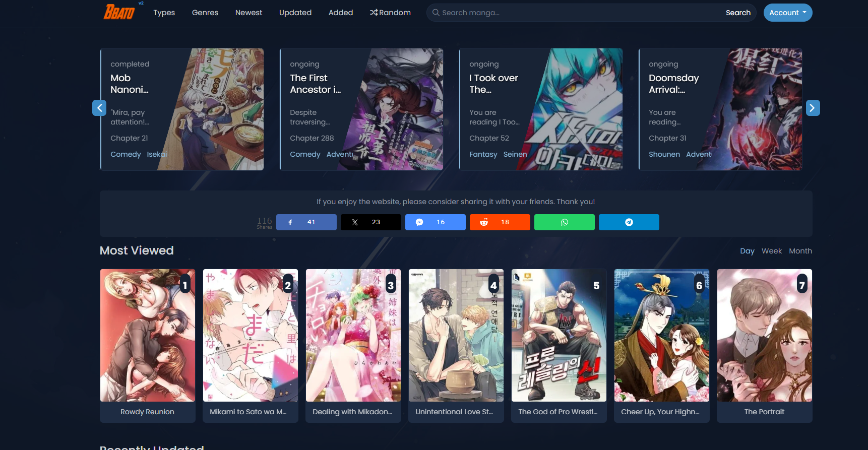This screenshot has width=868, height=450.
Task: Click the Bato logo icon
Action: [119, 12]
